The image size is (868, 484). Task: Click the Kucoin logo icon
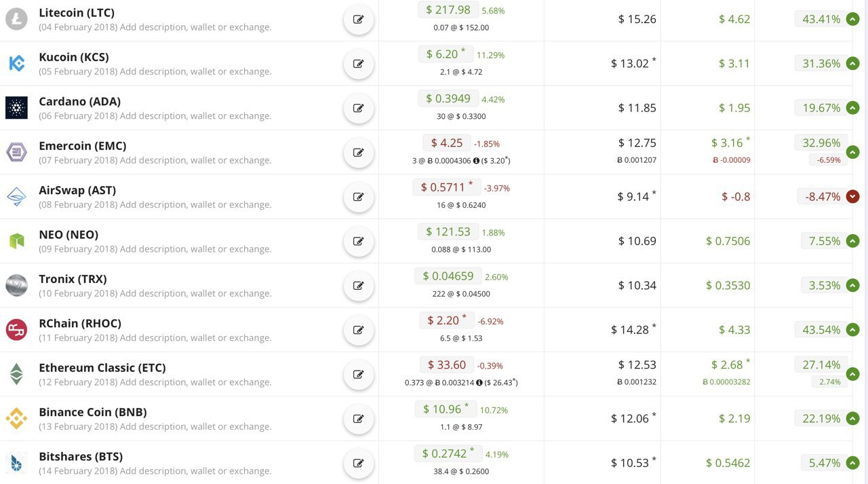(16, 63)
